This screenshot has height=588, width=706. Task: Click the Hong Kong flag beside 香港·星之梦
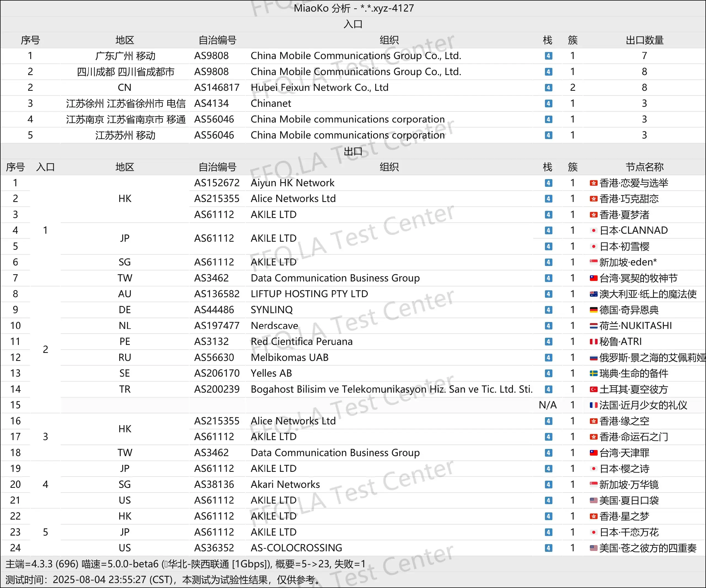click(x=593, y=516)
